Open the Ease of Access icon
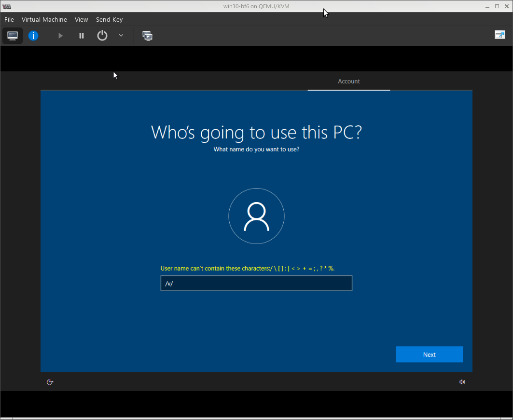The image size is (513, 420). click(x=50, y=382)
